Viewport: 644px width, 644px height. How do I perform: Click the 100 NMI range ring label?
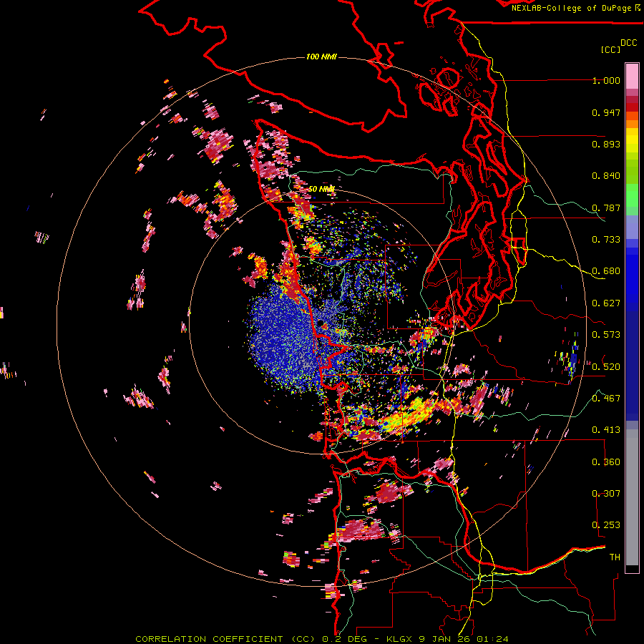click(321, 57)
